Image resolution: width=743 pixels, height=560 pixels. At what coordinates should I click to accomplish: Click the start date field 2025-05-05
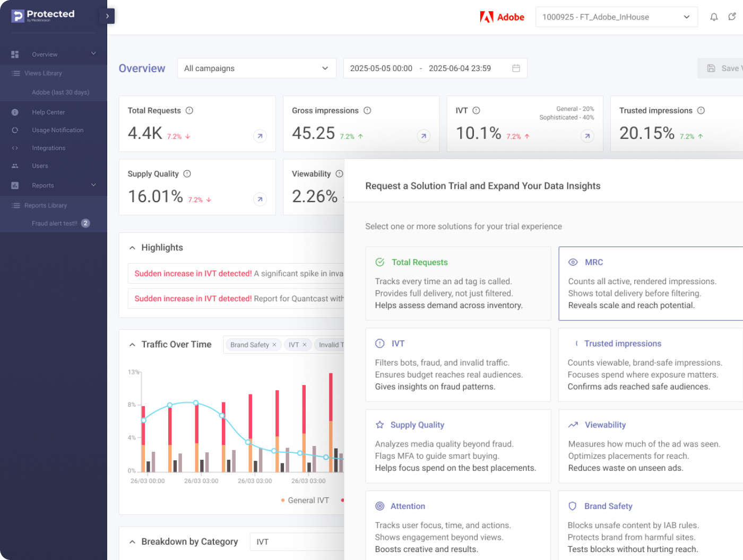pyautogui.click(x=381, y=68)
